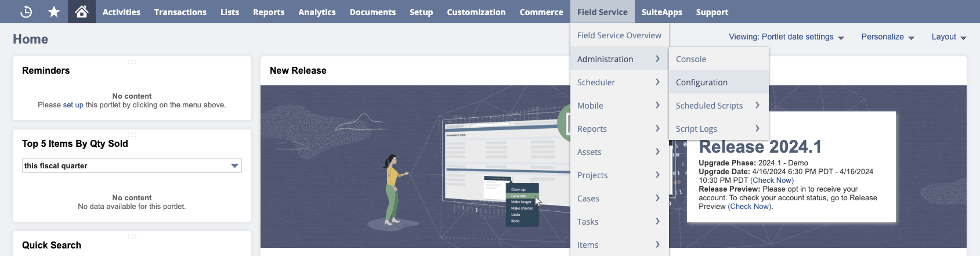This screenshot has height=256, width=980.
Task: Click Check Now link after Upgrade Date
Action: coord(772,181)
